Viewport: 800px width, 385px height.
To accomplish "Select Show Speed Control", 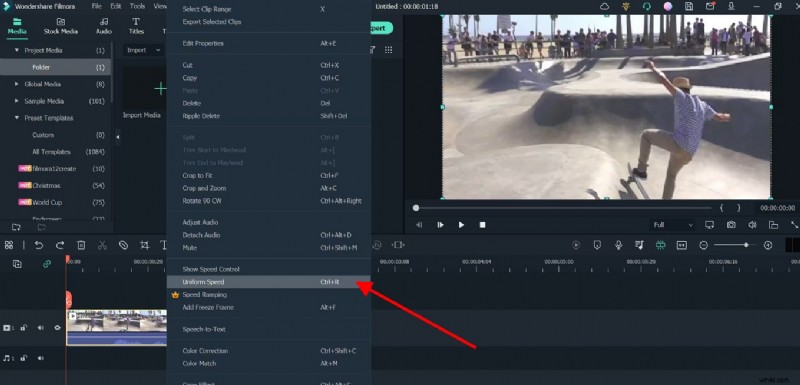I will click(x=269, y=269).
